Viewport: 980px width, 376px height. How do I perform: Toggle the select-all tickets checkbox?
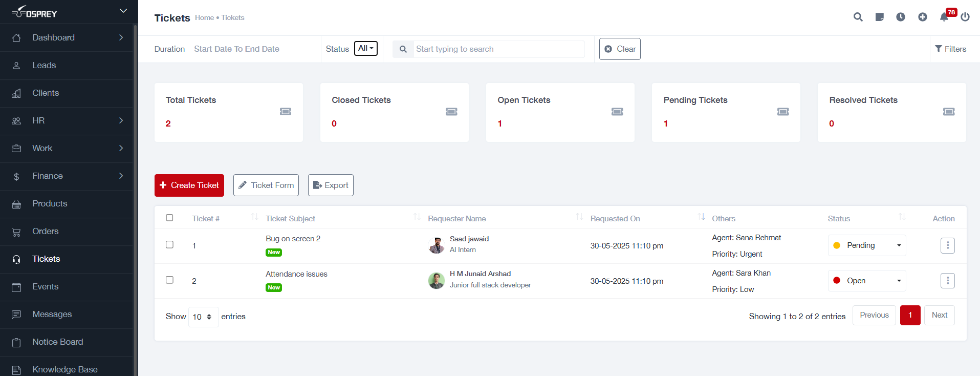[x=169, y=218]
